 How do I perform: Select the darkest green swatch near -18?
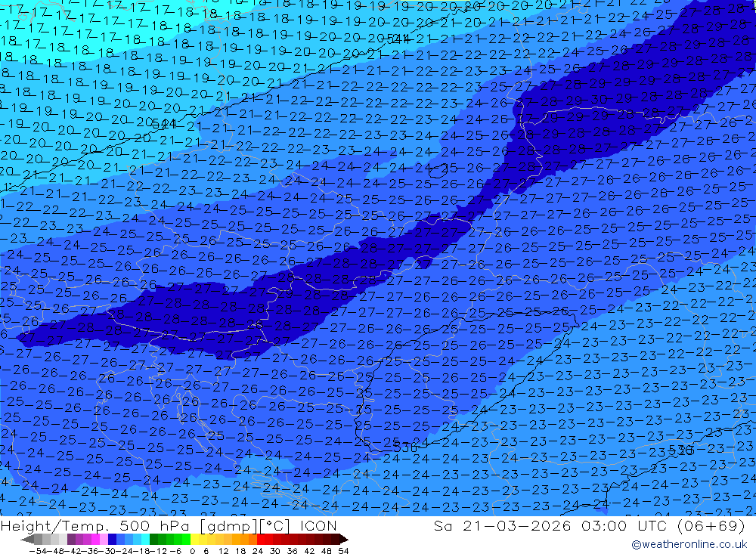[x=153, y=540]
